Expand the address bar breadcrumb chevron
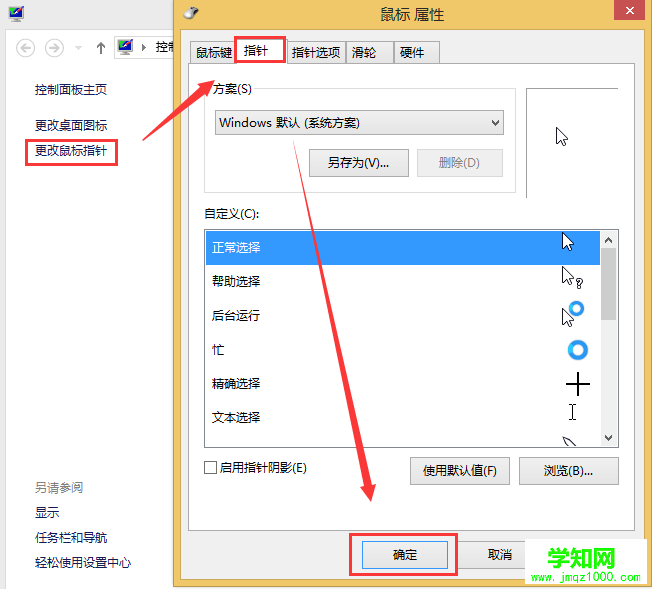The image size is (652, 589). (x=144, y=47)
